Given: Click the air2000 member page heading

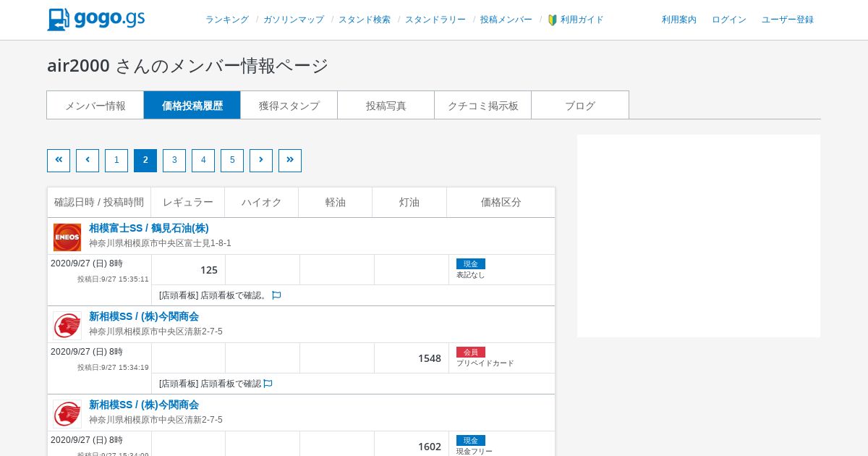Looking at the screenshot, I should [x=188, y=65].
